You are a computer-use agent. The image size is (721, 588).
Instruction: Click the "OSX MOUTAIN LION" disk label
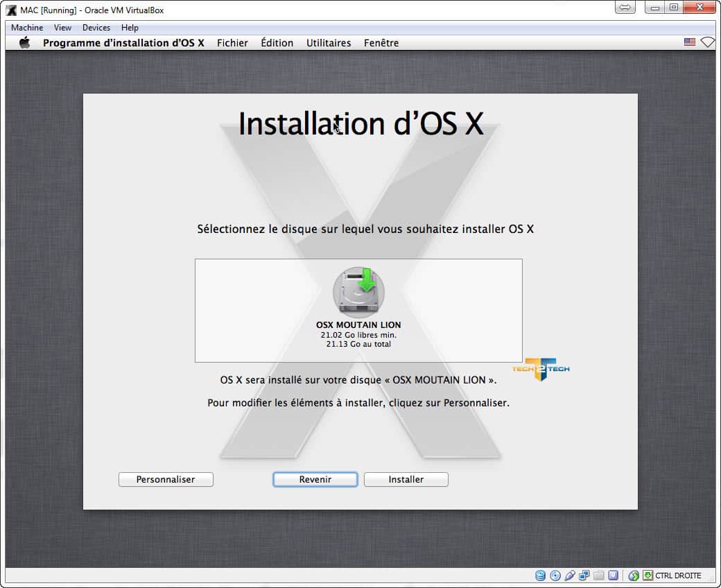click(358, 325)
